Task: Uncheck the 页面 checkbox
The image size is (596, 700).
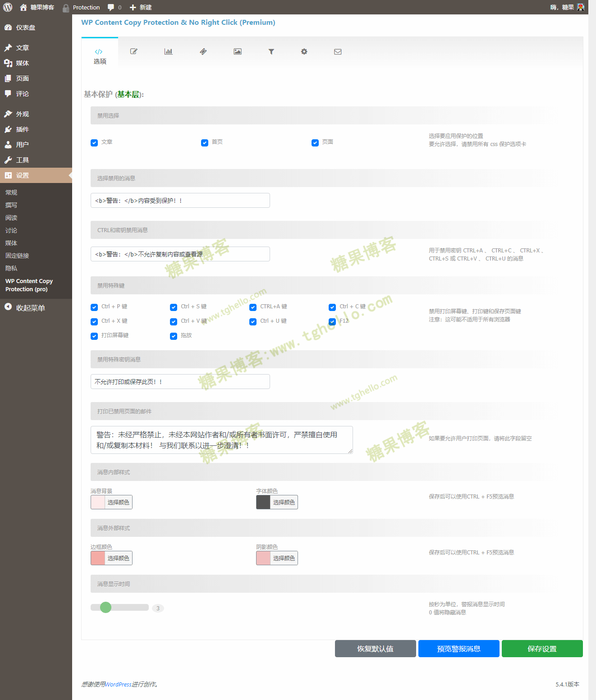Action: 315,143
